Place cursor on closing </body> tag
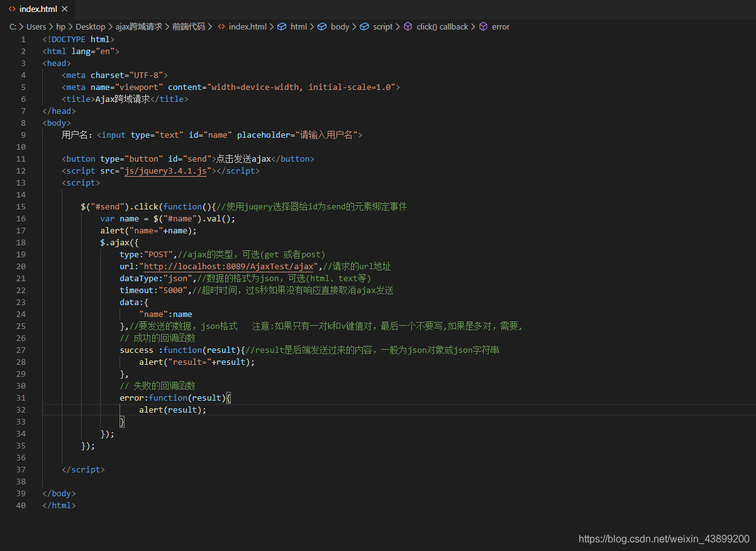 59,493
